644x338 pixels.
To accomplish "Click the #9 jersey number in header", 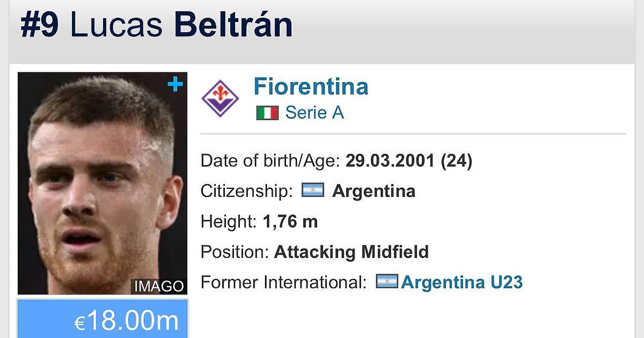I will 40,25.
